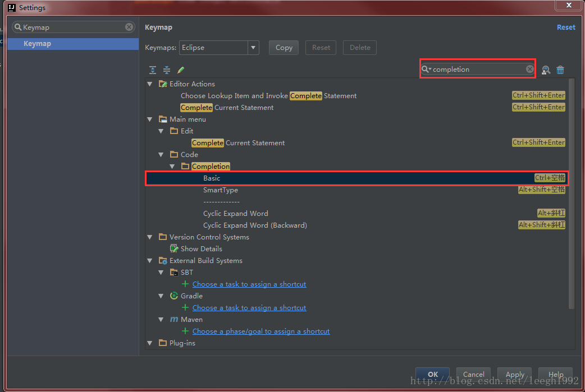Click the blue Reset link at top right
Viewport: 585px width, 392px height.
point(566,27)
